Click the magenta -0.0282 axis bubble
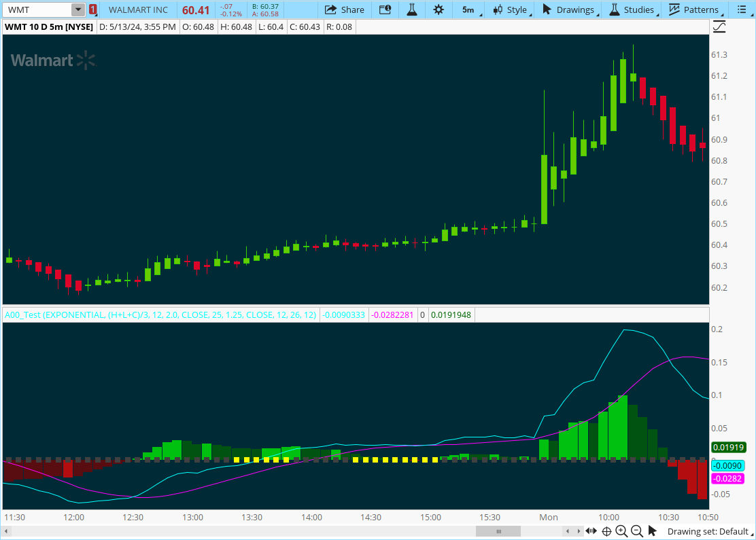756x540 pixels. point(728,478)
